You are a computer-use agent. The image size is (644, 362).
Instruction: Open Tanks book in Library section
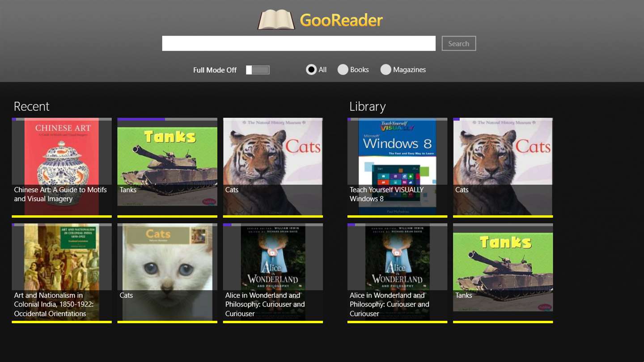click(503, 273)
